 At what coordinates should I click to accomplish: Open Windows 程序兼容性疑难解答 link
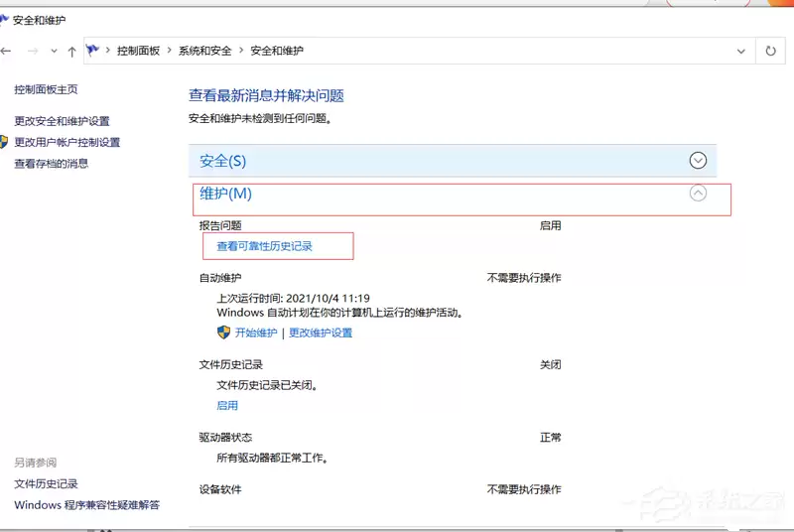coord(87,505)
